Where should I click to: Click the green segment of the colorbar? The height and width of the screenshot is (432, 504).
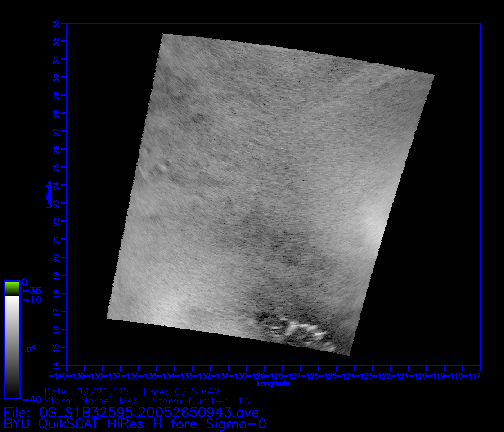[x=12, y=288]
